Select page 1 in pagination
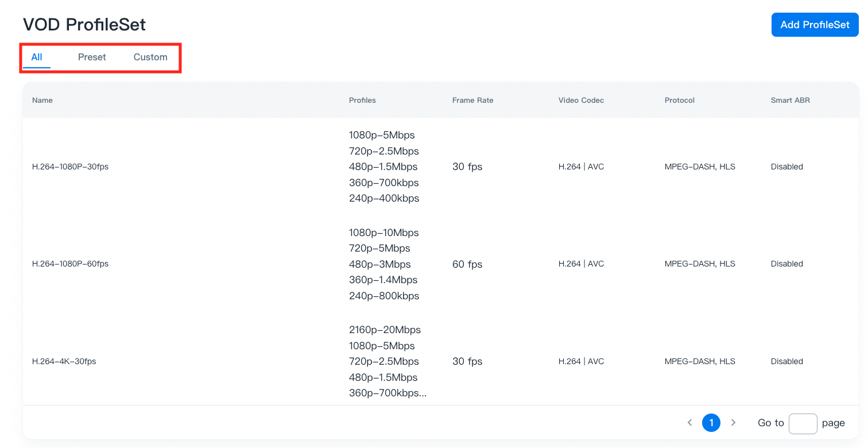 [711, 423]
